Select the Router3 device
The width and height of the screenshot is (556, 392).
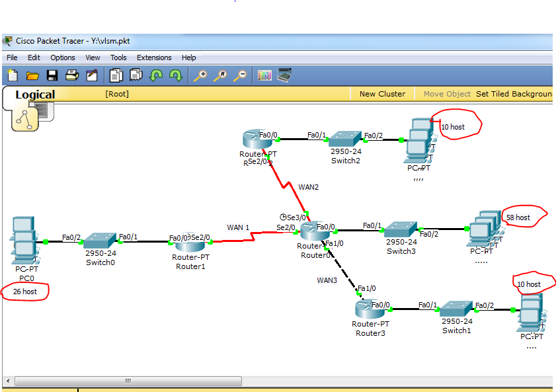pos(370,309)
